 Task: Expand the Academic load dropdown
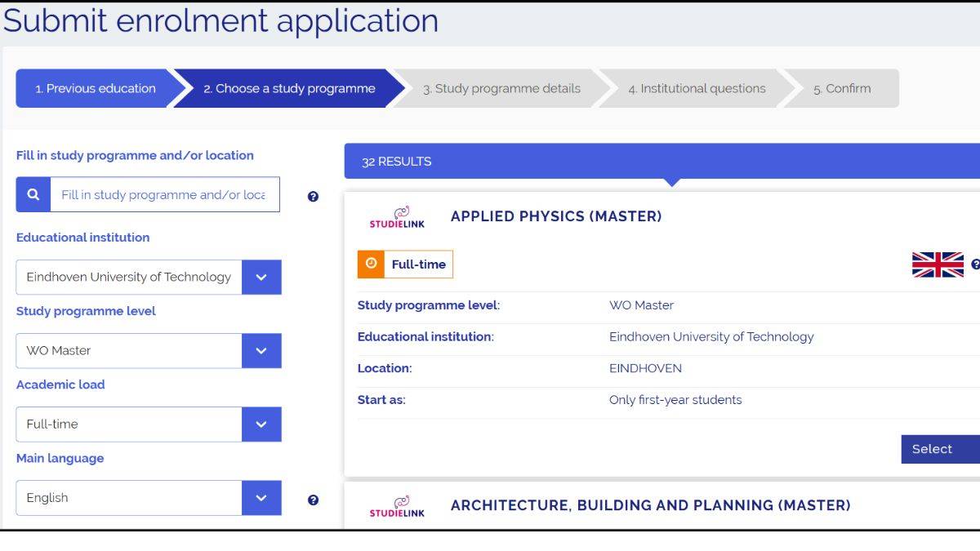[261, 424]
